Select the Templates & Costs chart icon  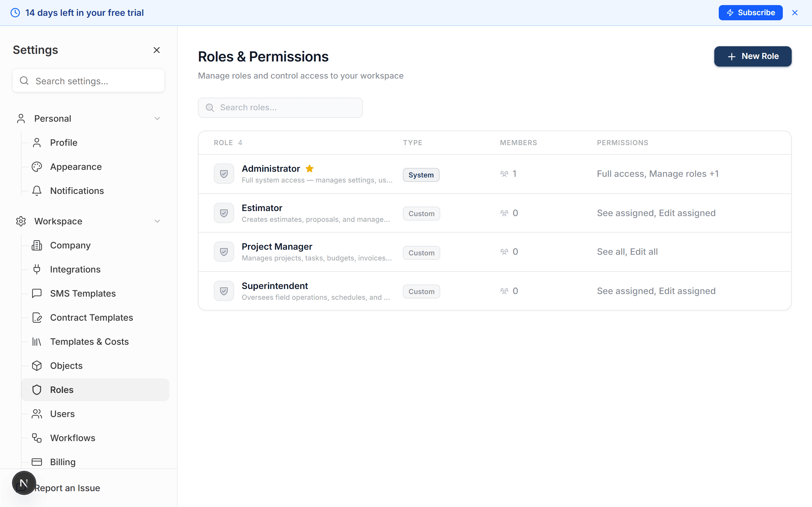pos(37,341)
